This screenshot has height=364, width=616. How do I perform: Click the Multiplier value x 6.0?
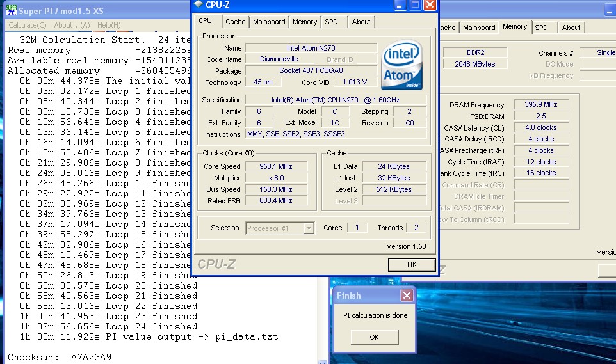pyautogui.click(x=276, y=178)
